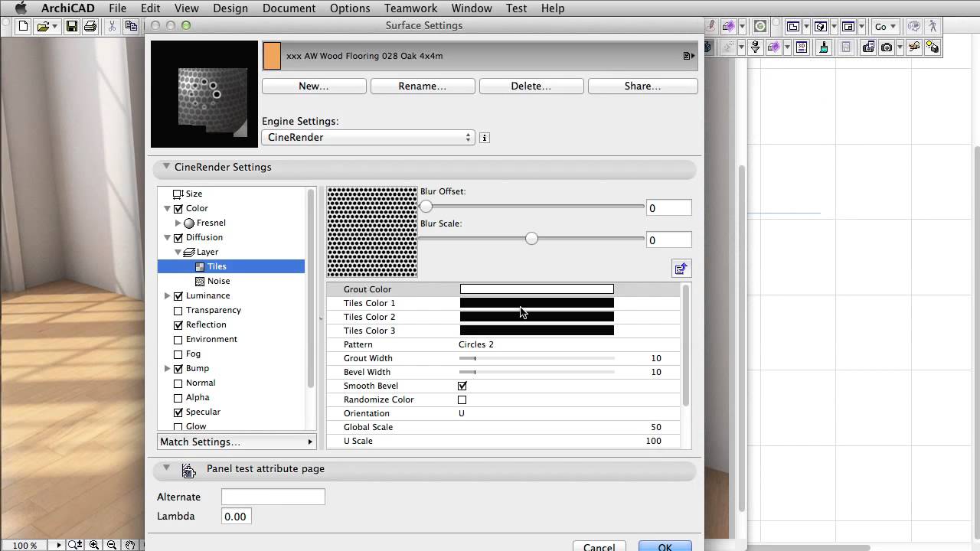
Task: Expand the Luminance tree arrow
Action: 168,295
